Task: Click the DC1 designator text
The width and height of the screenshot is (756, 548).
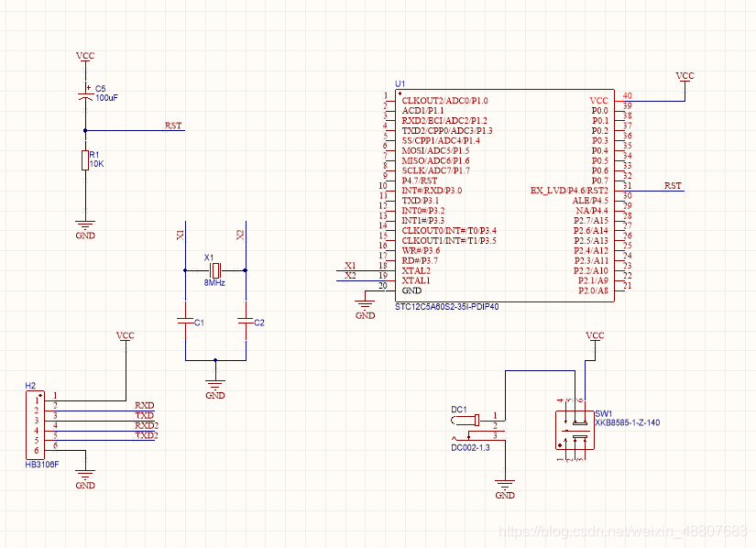Action: click(x=459, y=410)
